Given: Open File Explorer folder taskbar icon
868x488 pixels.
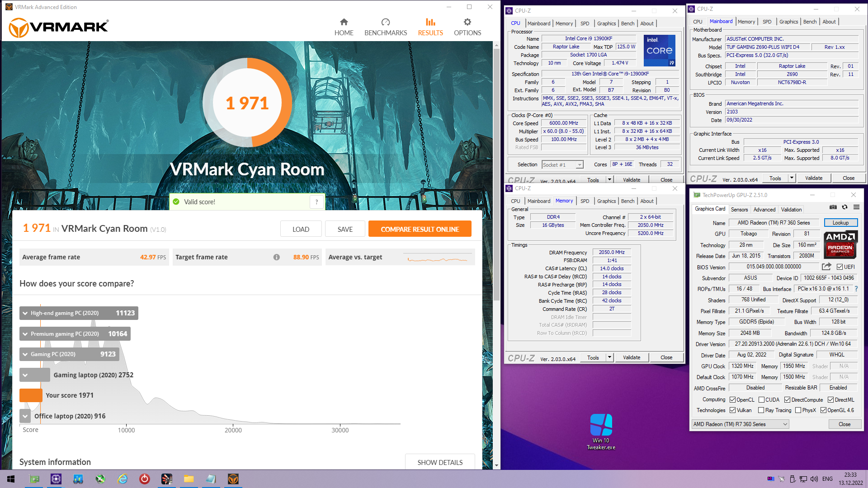Looking at the screenshot, I should pyautogui.click(x=189, y=479).
